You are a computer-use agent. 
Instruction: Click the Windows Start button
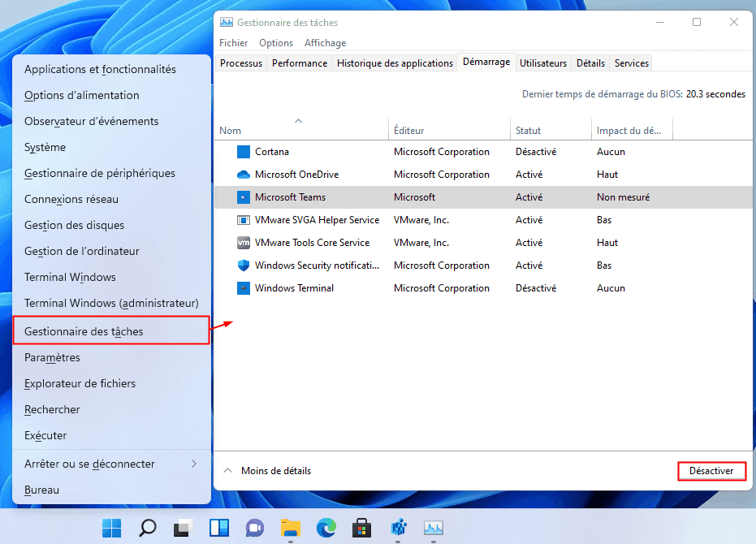point(111,529)
